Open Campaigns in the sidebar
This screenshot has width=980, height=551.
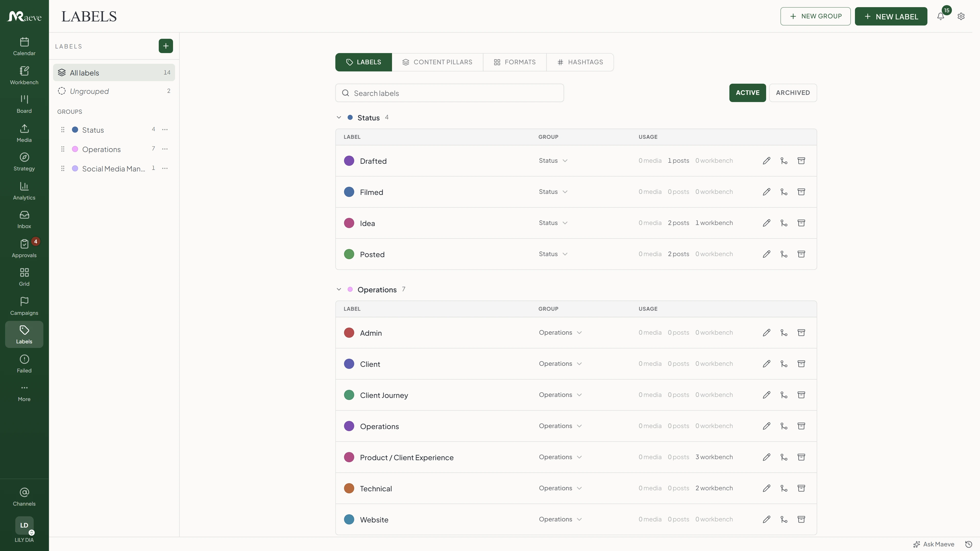(x=24, y=306)
